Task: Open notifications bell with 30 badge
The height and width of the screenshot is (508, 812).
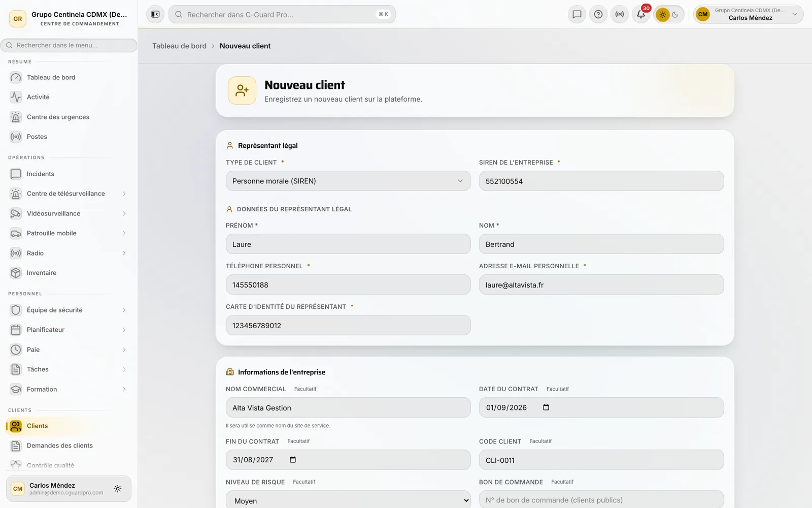Action: pos(641,14)
